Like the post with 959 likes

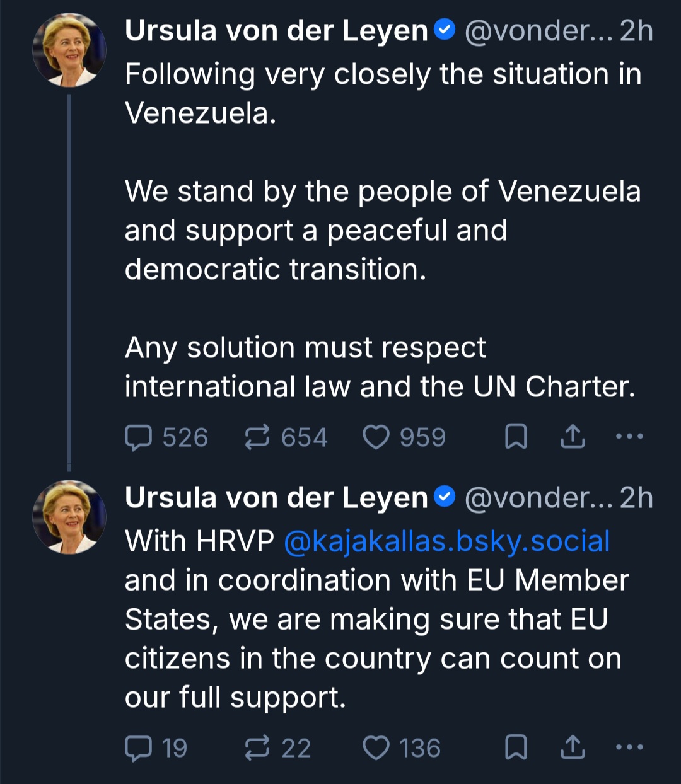pos(376,437)
